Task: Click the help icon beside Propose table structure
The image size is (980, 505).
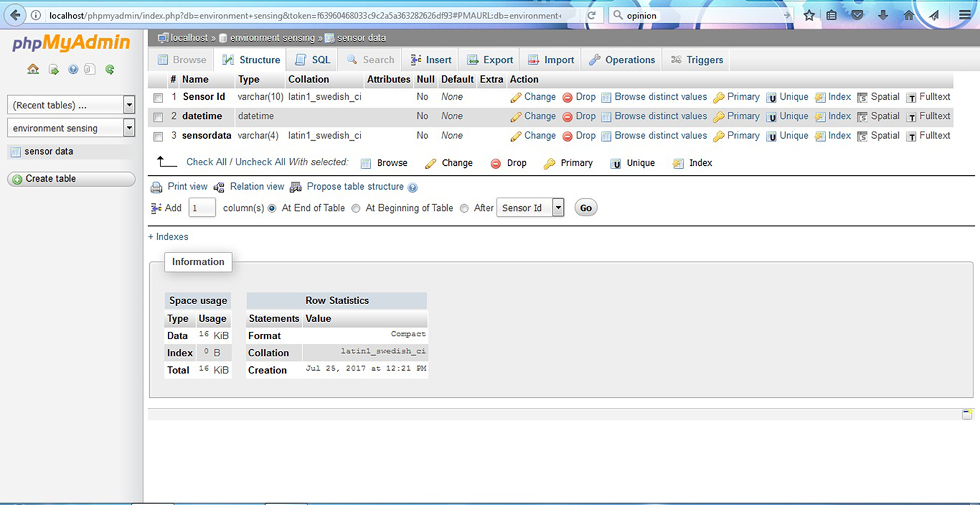Action: pyautogui.click(x=413, y=188)
